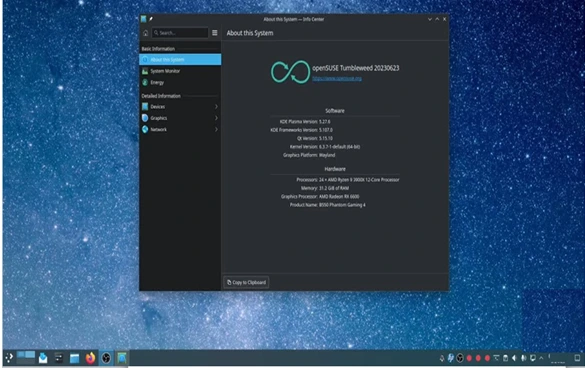Switch to OBS Studio in the taskbar
This screenshot has width=585, height=368.
click(x=106, y=358)
